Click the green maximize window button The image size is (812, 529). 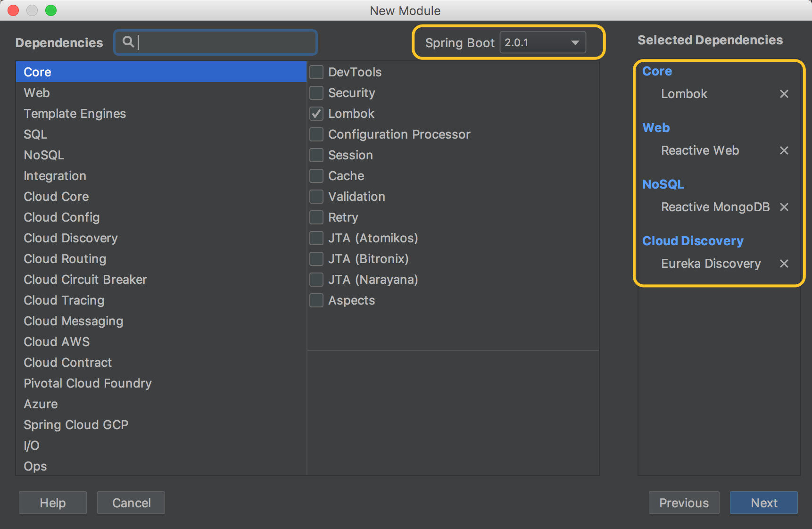point(51,10)
